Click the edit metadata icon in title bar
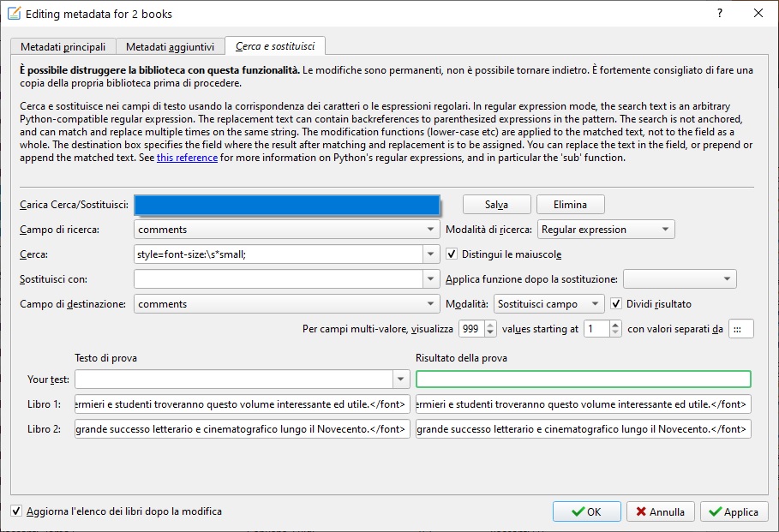 (14, 14)
